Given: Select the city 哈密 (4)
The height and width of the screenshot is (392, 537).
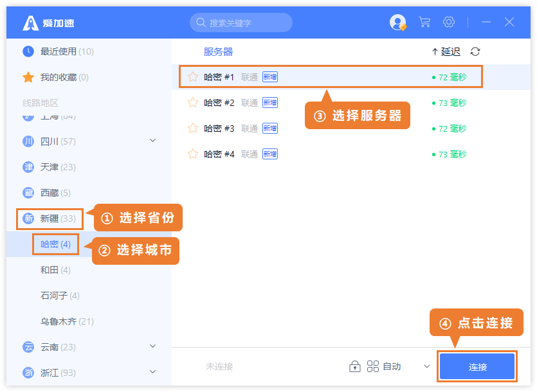Looking at the screenshot, I should pyautogui.click(x=55, y=244).
